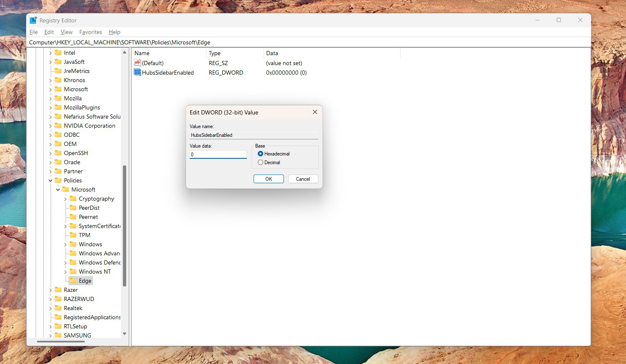The width and height of the screenshot is (626, 364).
Task: Select the JreMetrics folder icon
Action: pyautogui.click(x=58, y=71)
